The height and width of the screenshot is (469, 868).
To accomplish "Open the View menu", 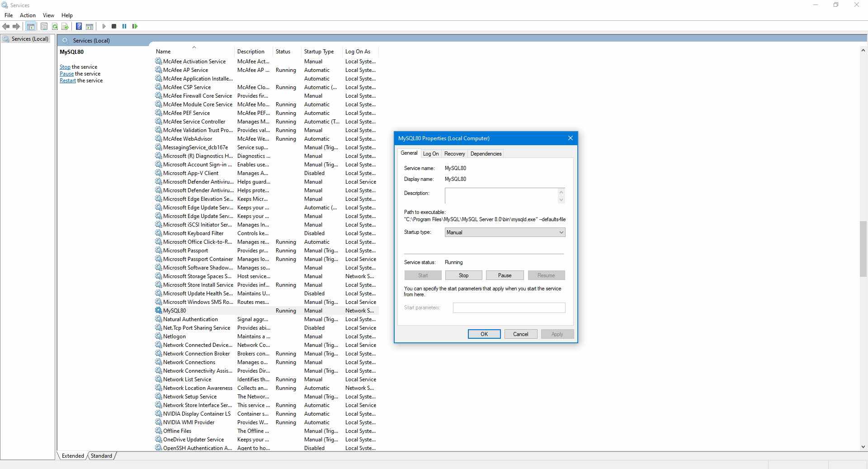I will [x=48, y=15].
